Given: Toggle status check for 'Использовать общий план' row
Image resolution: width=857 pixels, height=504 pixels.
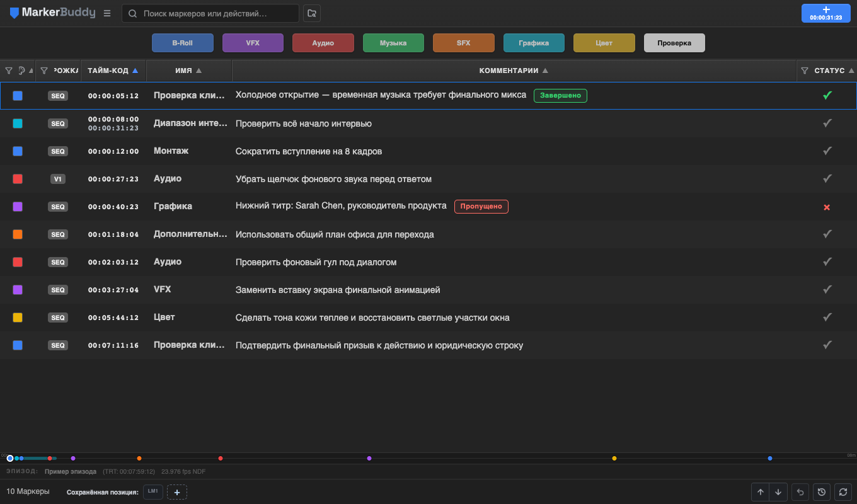Looking at the screenshot, I should (827, 234).
